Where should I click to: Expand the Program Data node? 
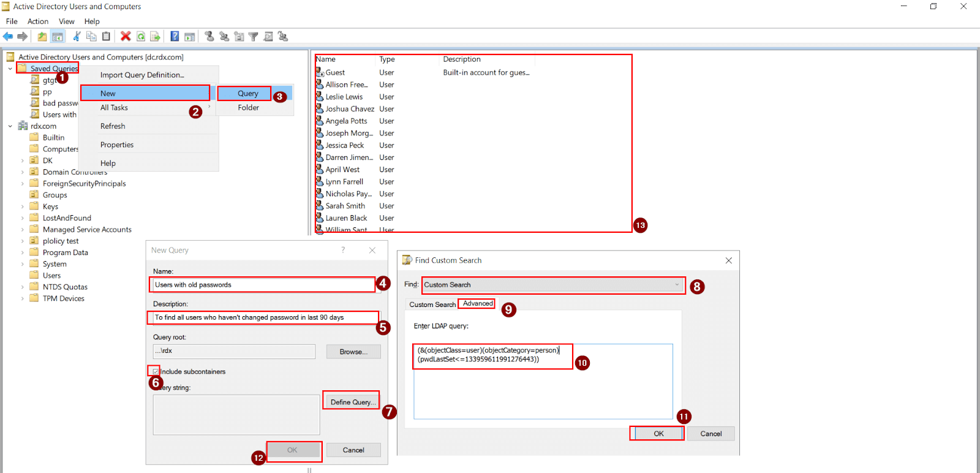tap(23, 252)
